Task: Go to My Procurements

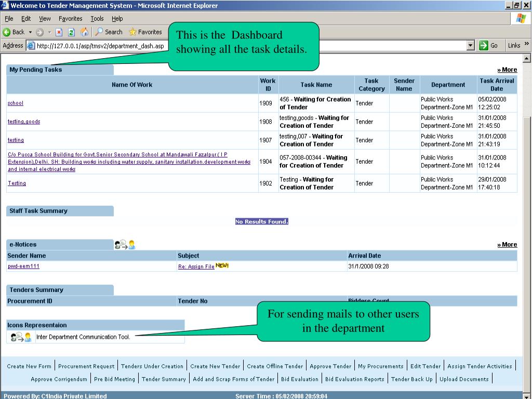Action: click(x=381, y=366)
